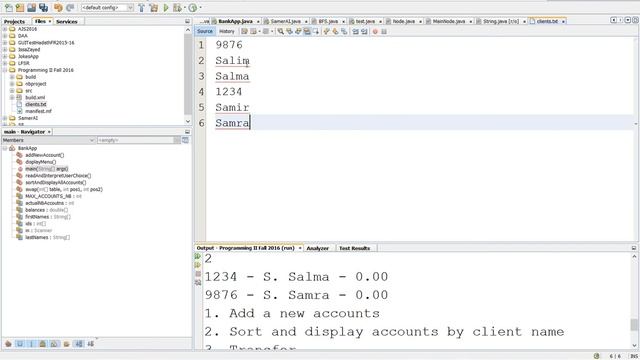Minimize the Navigator panel
Image resolution: width=640 pixels, height=360 pixels.
(x=187, y=132)
